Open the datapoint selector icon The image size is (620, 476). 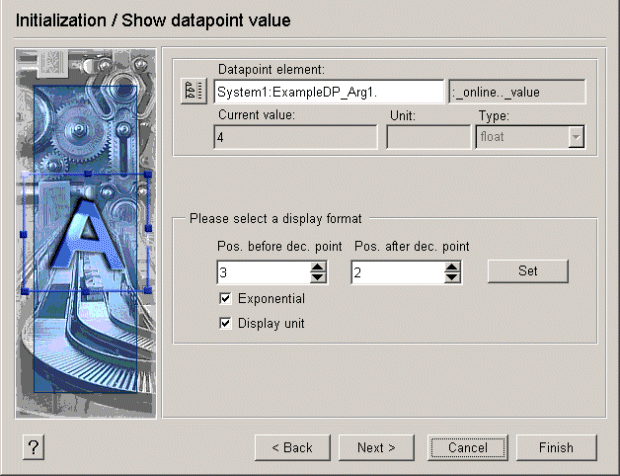coord(189,92)
